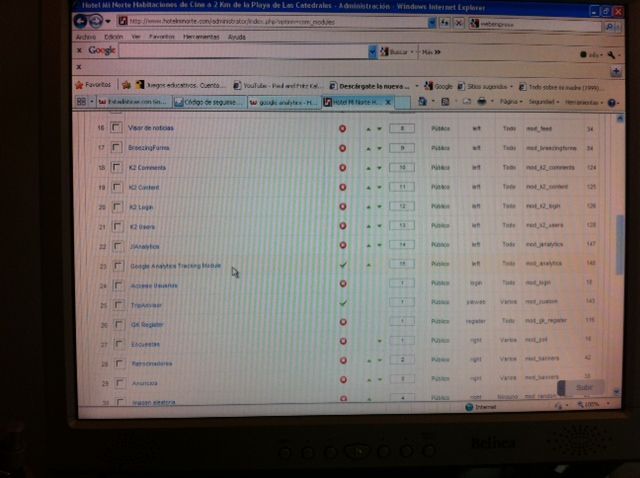Click the Stop loading X icon
This screenshot has height=478, width=640.
[458, 23]
